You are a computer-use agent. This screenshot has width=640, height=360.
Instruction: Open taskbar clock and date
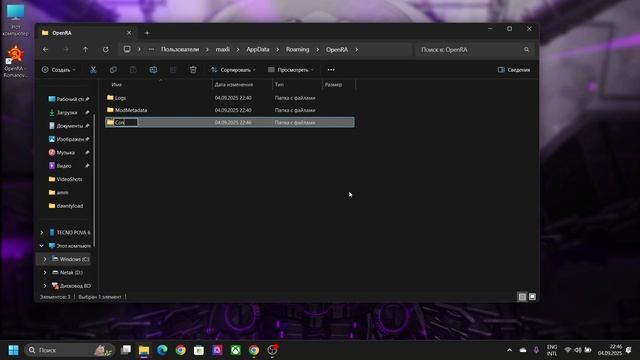610,350
